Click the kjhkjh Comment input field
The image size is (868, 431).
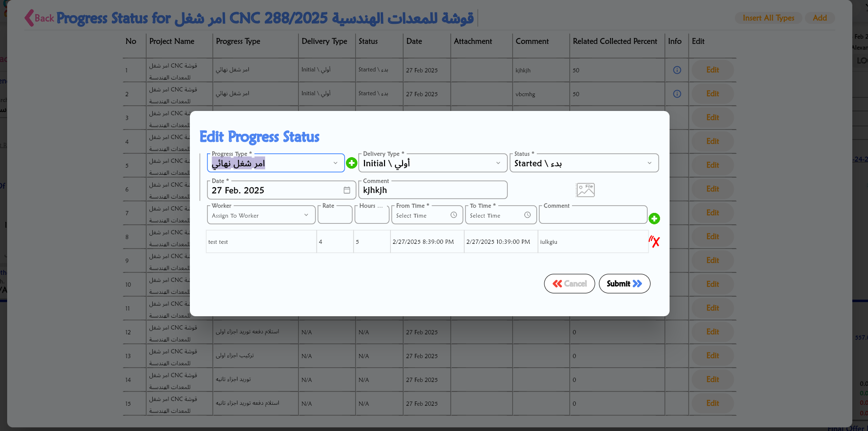pos(432,190)
